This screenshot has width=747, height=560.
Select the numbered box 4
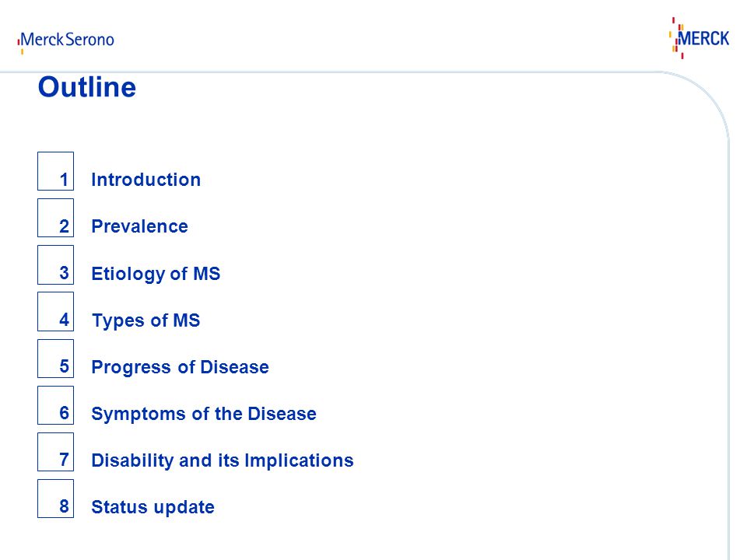[x=56, y=311]
